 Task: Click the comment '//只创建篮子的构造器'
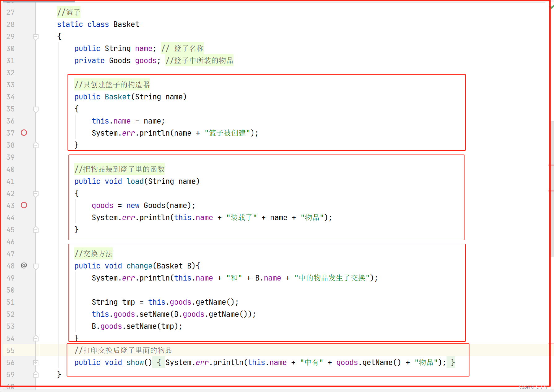pos(112,85)
